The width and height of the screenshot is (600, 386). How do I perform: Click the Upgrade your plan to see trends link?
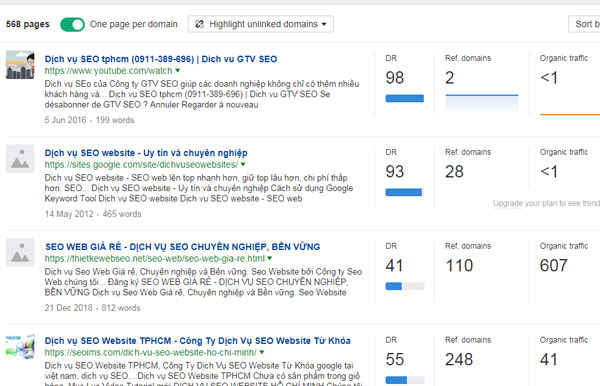pos(546,203)
